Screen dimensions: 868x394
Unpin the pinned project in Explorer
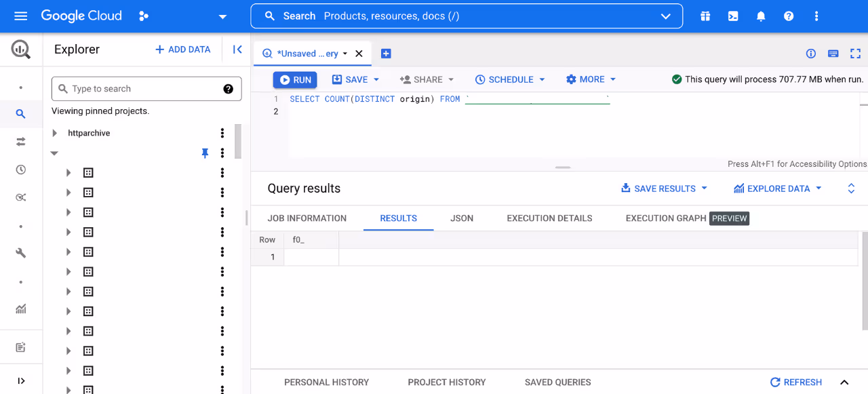pos(205,153)
